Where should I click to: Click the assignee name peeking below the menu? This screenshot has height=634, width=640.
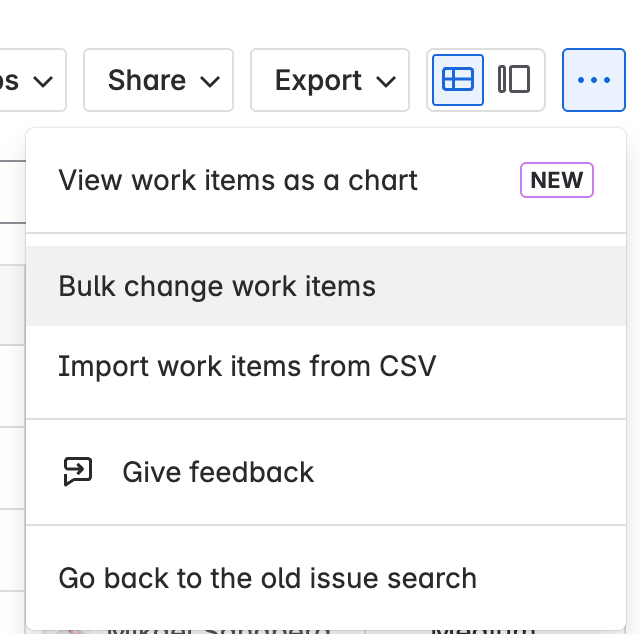(218, 631)
